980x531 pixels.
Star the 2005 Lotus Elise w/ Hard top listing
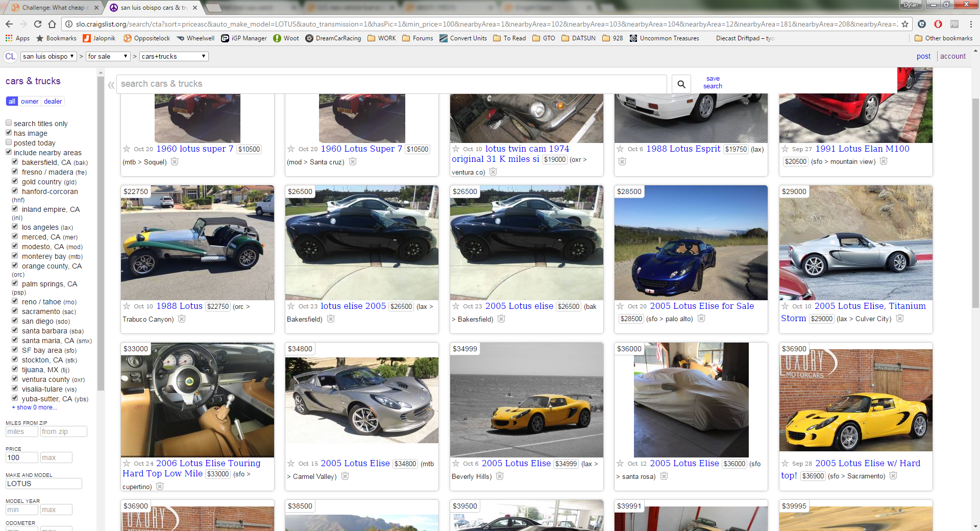pos(785,464)
